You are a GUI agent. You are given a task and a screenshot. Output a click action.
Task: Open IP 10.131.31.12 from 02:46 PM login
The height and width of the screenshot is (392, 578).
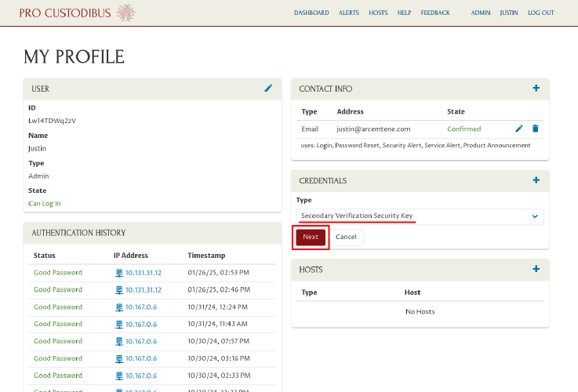144,290
